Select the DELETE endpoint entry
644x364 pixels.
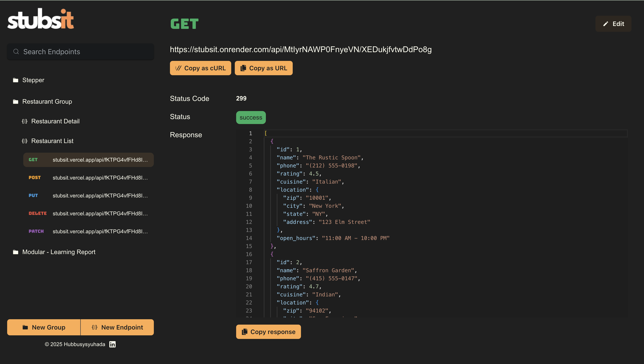[x=88, y=214]
